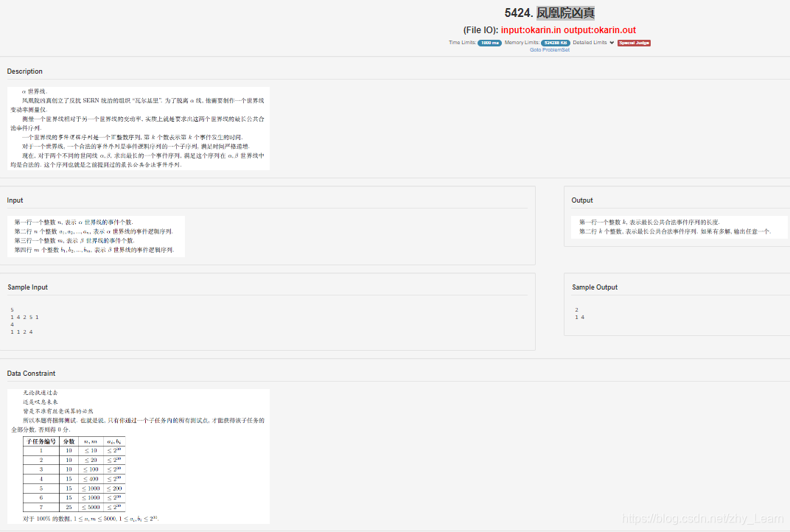
Task: Click the Description section heading
Action: [25, 71]
